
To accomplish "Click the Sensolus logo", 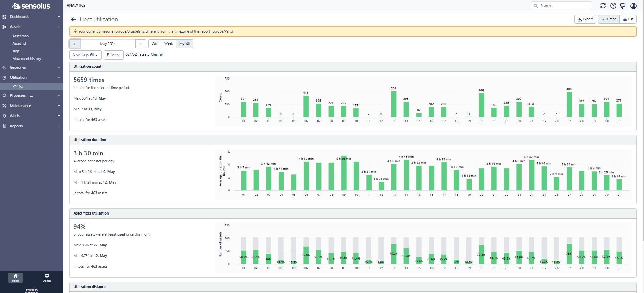I will point(31,6).
